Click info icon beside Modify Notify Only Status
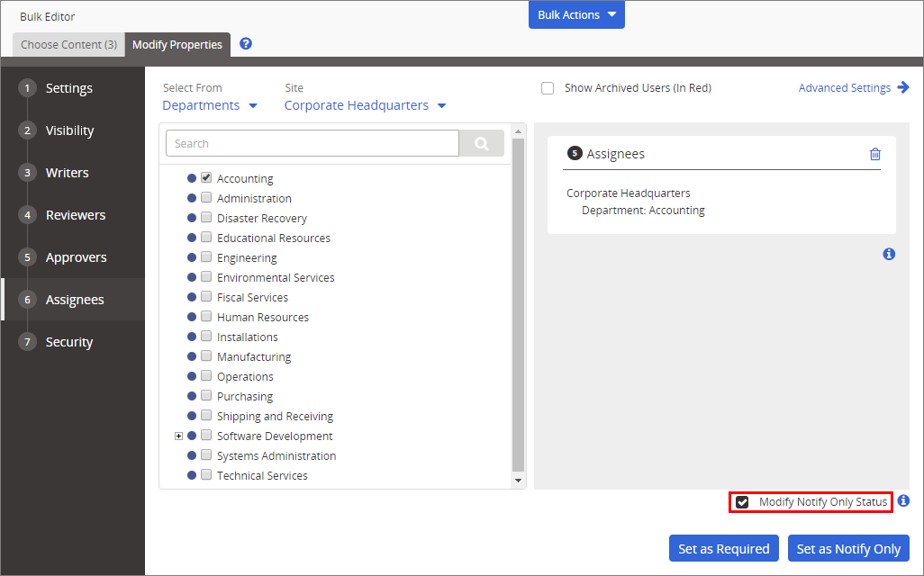This screenshot has width=924, height=576. [903, 500]
